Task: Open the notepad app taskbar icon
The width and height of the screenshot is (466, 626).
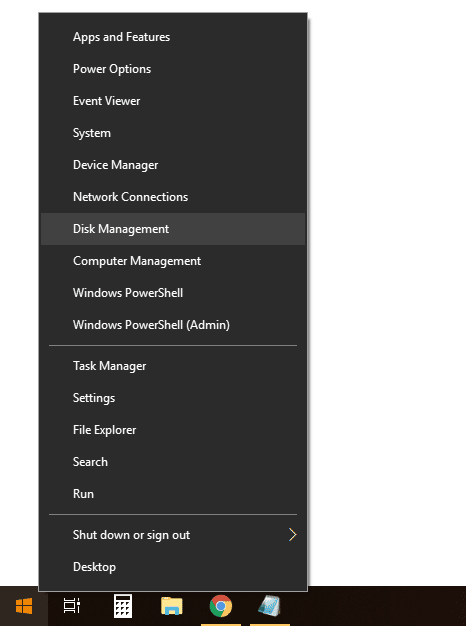Action: pyautogui.click(x=270, y=606)
